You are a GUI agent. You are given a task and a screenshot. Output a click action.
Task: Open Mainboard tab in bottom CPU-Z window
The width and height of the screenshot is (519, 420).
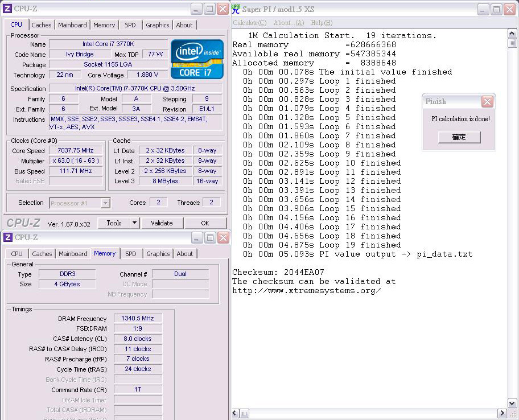(x=73, y=253)
